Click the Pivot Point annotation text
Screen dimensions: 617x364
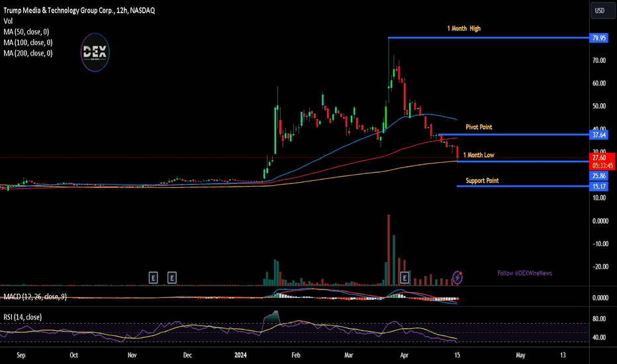(x=479, y=127)
